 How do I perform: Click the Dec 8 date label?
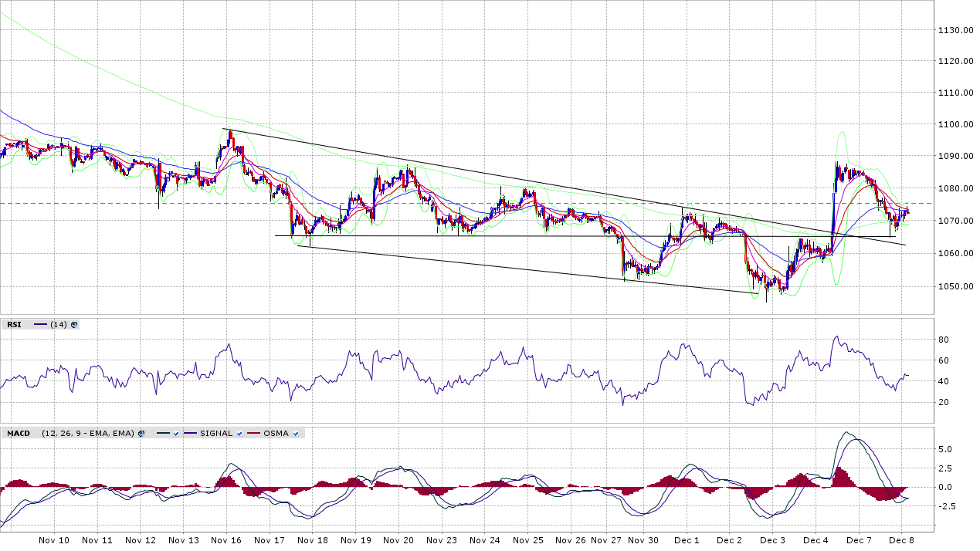(x=900, y=541)
